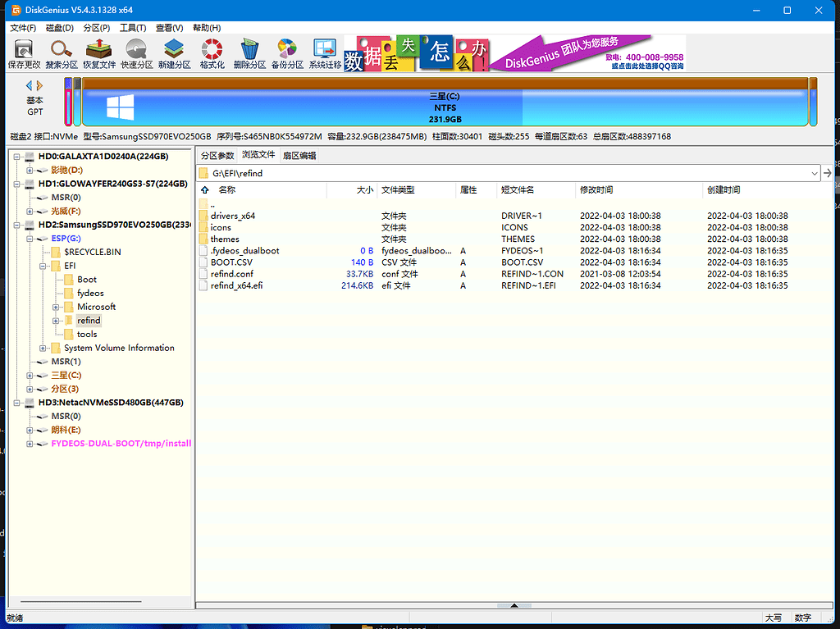Select the refind_x64.efi file
Screen dimensions: 840x629
tap(236, 285)
